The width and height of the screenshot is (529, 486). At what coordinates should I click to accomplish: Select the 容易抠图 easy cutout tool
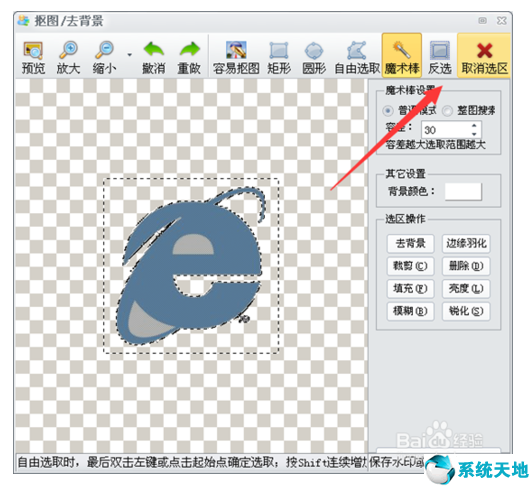(236, 57)
